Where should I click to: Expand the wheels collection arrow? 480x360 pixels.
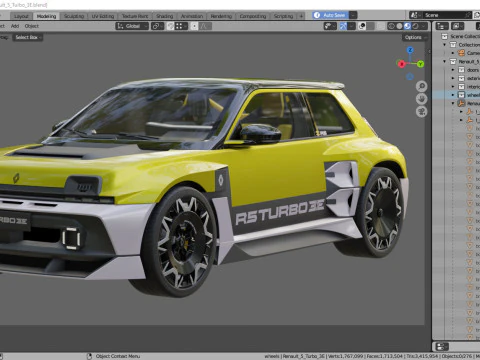click(453, 95)
